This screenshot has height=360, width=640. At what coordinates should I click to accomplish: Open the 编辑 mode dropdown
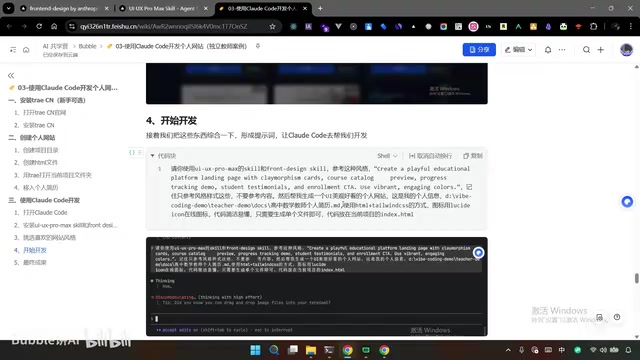(x=518, y=49)
